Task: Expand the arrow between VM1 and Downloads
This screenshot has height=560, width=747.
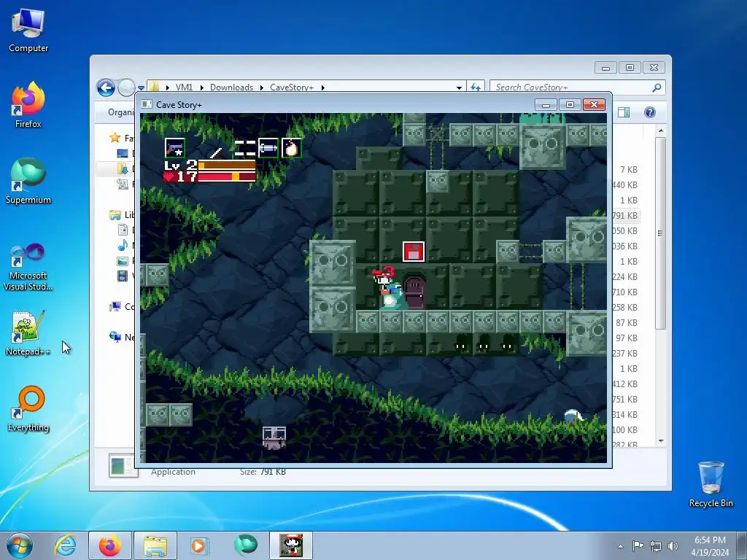Action: 201,87
